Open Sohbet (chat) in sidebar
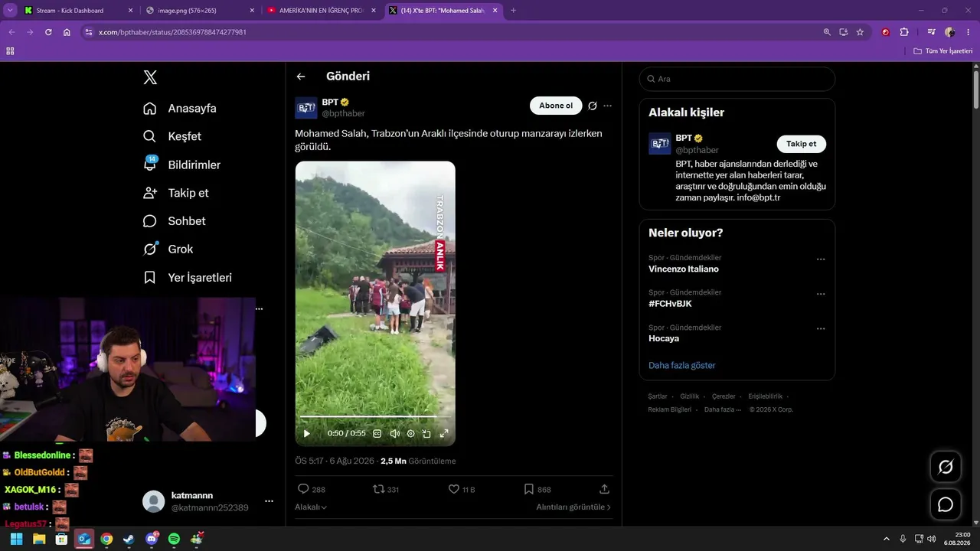The height and width of the screenshot is (551, 980). (175, 221)
